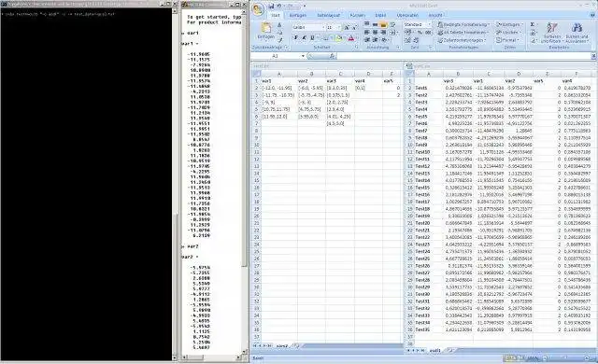Image resolution: width=598 pixels, height=364 pixels.
Task: Activate the format painter brush
Action: coord(279,40)
